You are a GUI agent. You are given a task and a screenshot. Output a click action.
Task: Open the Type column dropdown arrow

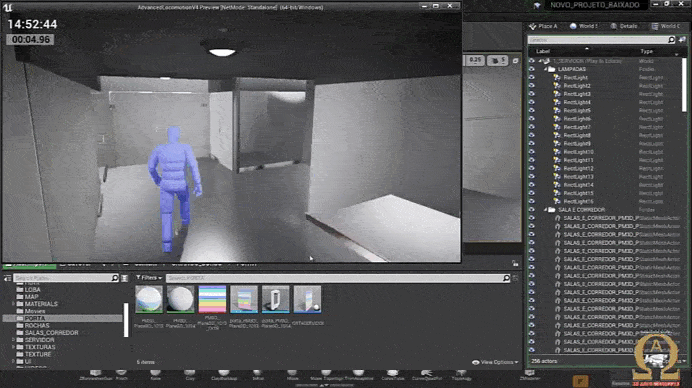(x=676, y=54)
